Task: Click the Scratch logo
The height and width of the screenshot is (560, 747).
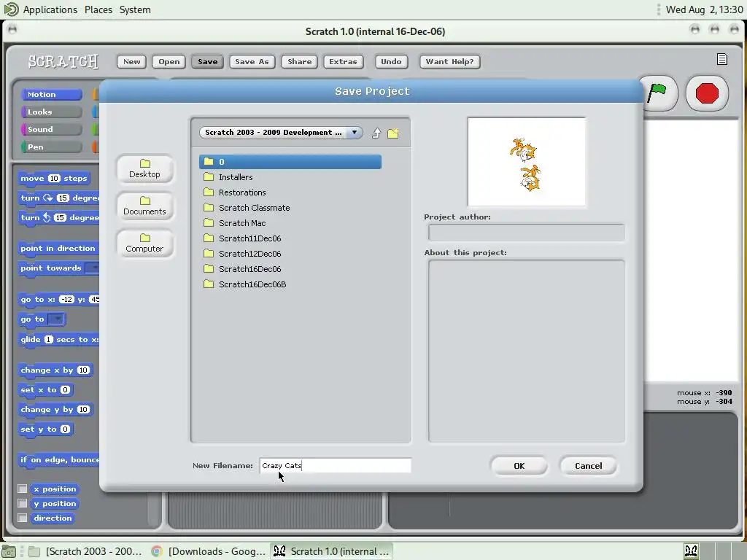Action: click(63, 61)
